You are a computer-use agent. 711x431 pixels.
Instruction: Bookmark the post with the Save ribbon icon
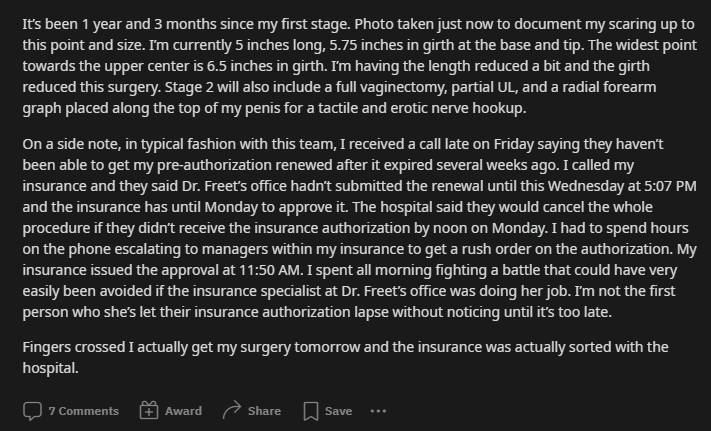point(311,411)
